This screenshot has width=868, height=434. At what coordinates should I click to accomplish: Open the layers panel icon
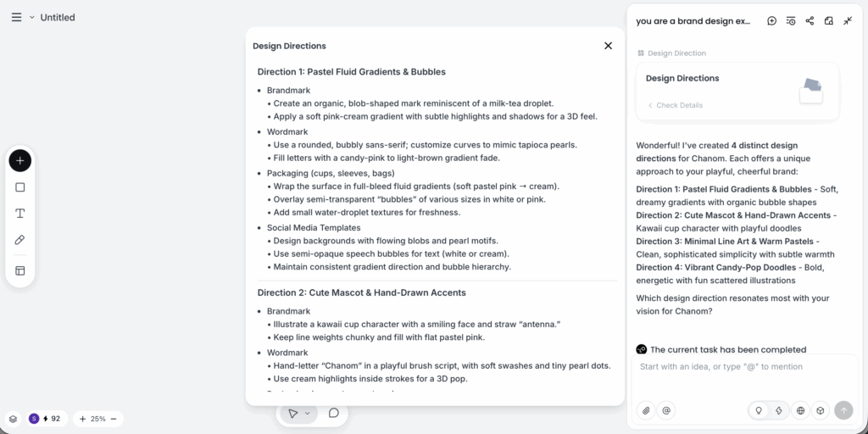pyautogui.click(x=14, y=419)
